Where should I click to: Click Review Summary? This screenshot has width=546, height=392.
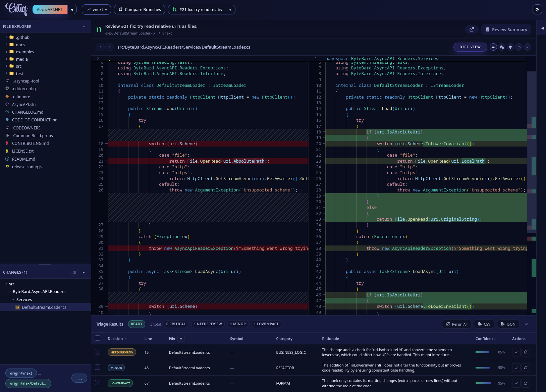(506, 30)
